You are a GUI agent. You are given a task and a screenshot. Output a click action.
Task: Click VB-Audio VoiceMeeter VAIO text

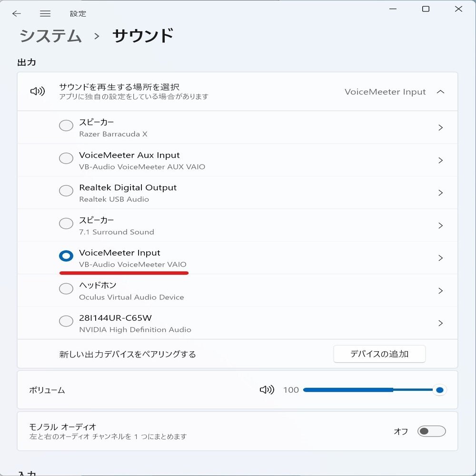point(133,264)
